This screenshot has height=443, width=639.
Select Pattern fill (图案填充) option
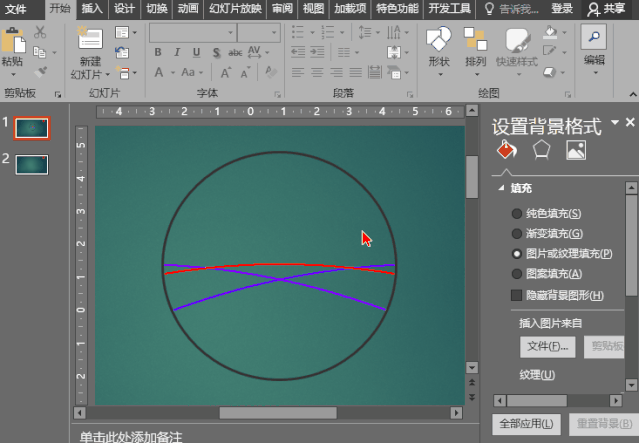click(x=517, y=274)
